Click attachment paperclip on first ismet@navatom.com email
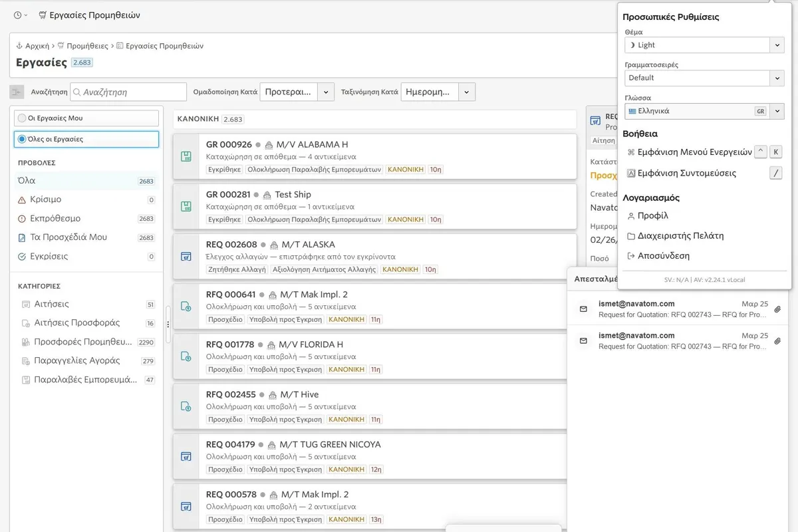This screenshot has height=532, width=798. tap(777, 309)
